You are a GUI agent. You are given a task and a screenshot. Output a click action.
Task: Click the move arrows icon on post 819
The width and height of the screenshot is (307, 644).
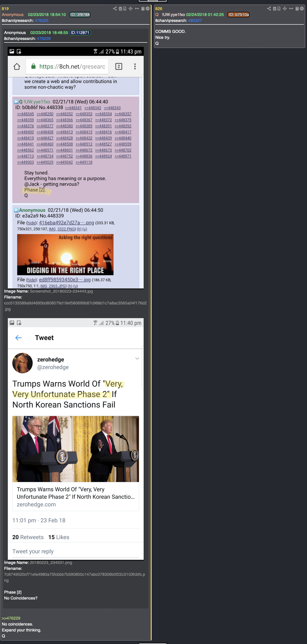click(x=131, y=8)
